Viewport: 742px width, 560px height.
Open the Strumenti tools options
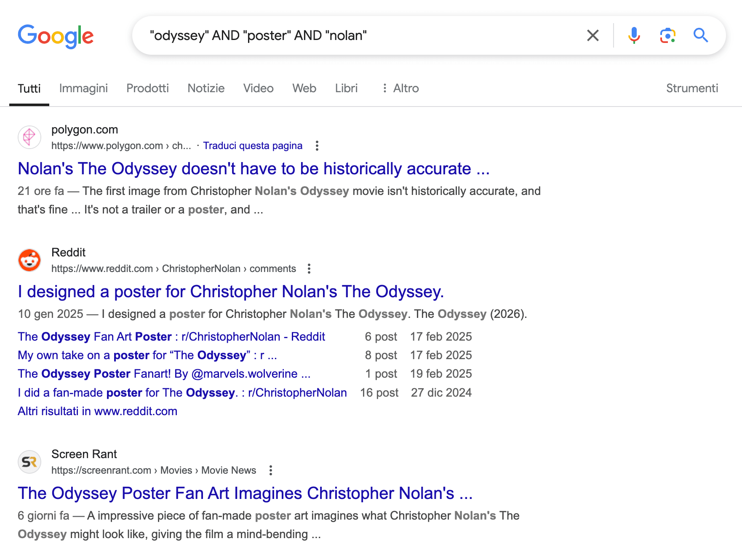(692, 88)
